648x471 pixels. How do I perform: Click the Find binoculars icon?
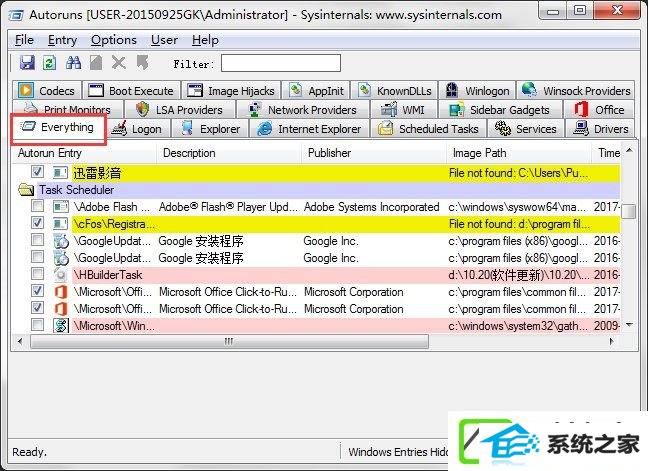coord(74,63)
